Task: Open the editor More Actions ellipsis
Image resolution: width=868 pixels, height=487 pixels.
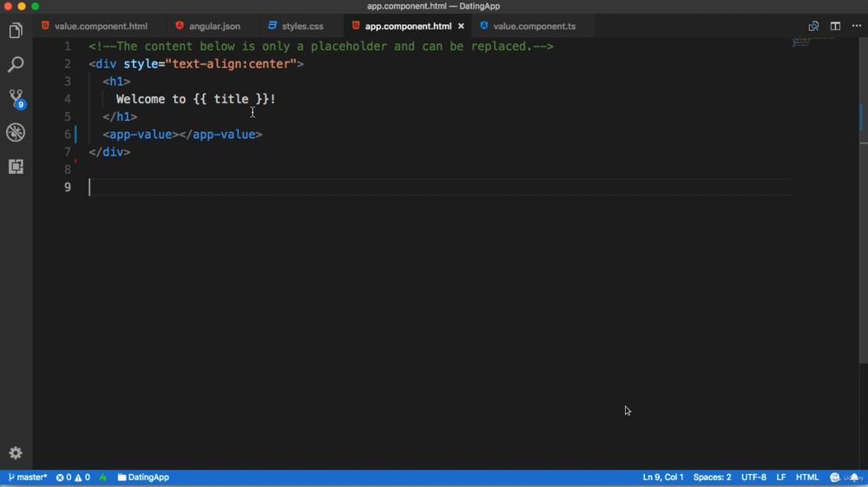Action: tap(857, 26)
